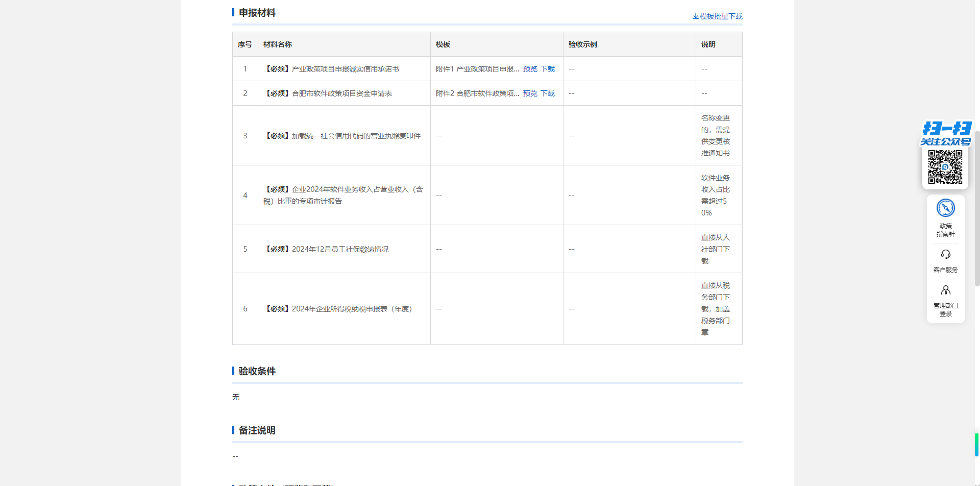Image resolution: width=980 pixels, height=486 pixels.
Task: Download the 附件1 产业政策项目申报 template
Action: coord(548,69)
